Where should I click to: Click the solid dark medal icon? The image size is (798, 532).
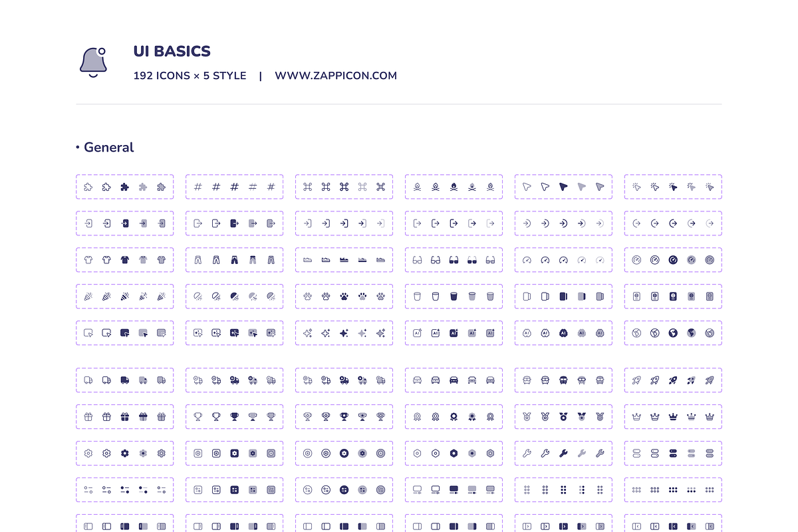563,417
